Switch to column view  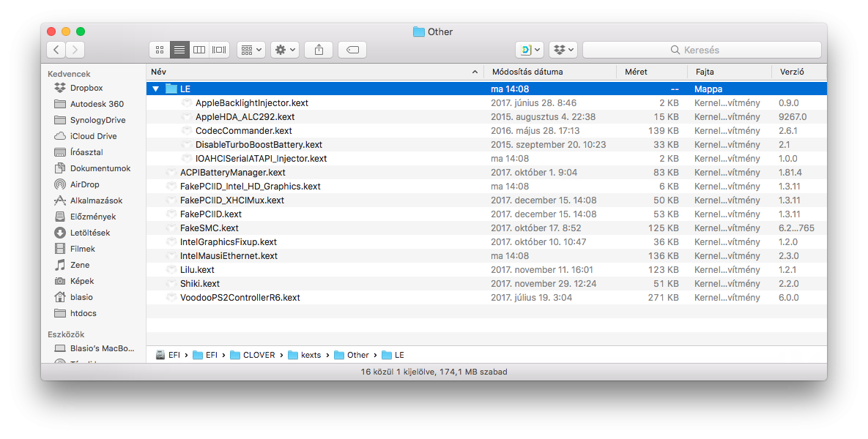click(x=199, y=50)
